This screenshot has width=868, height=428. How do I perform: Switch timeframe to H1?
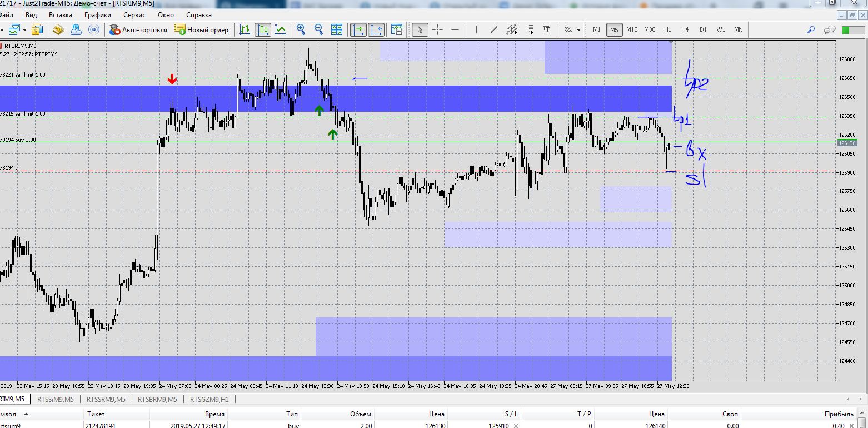(667, 29)
